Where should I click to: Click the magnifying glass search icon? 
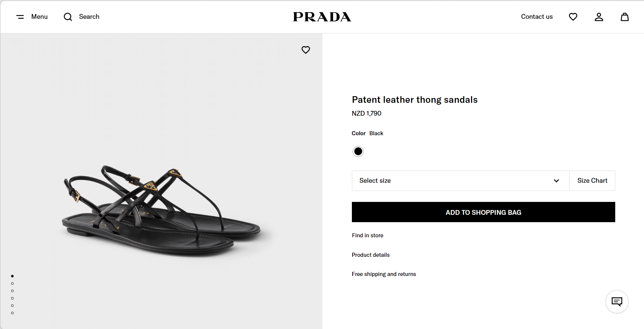click(x=68, y=17)
